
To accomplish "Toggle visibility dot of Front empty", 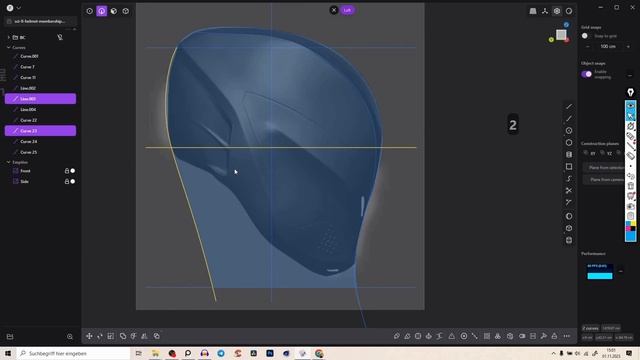I will point(73,171).
